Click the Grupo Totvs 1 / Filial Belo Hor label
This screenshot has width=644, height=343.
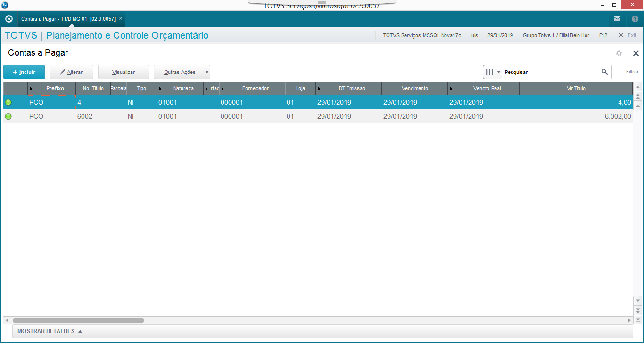(x=556, y=35)
